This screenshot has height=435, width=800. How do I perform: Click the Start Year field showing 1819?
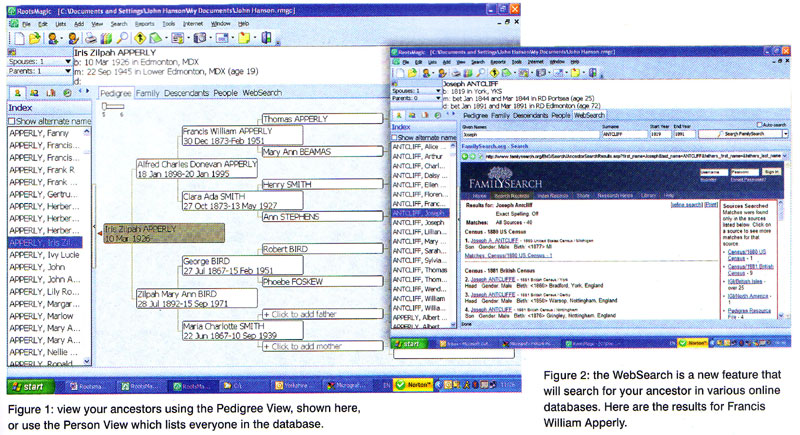tap(660, 134)
